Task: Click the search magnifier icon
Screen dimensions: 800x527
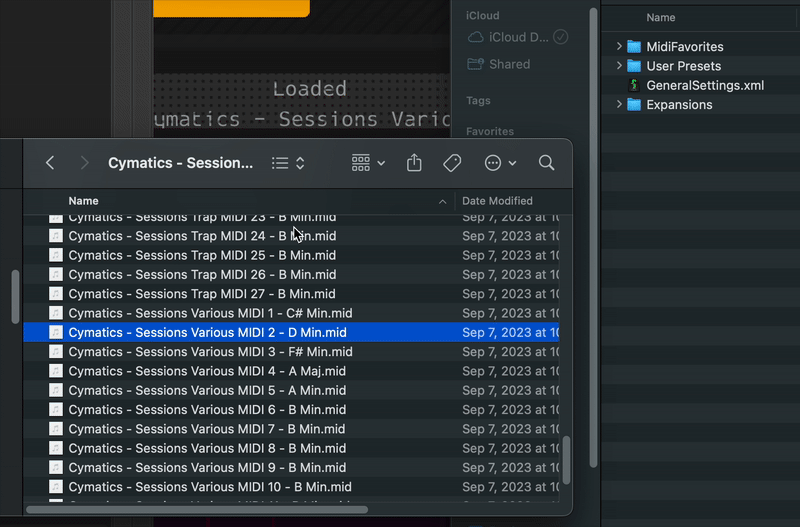Action: tap(546, 163)
